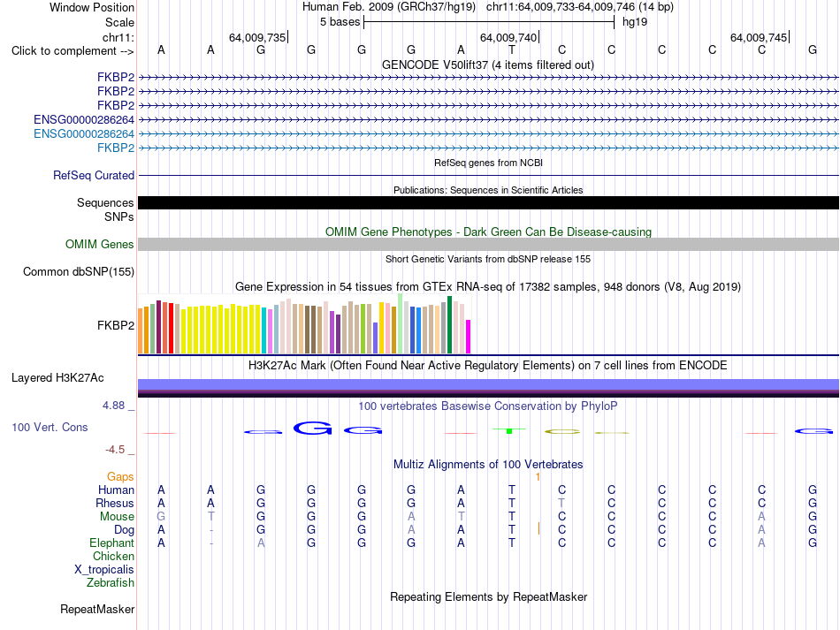Viewport: 840px width, 630px height.
Task: Open the 100 Vert. Cons track label
Action: coord(50,427)
